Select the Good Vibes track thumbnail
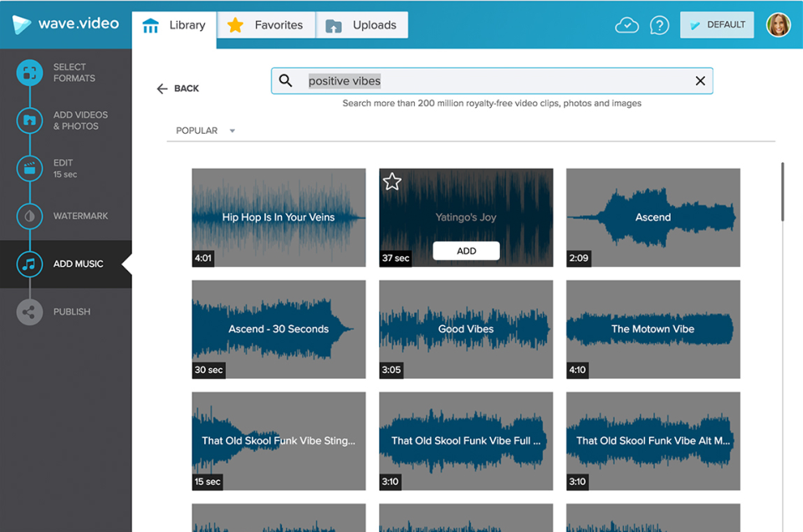803x532 pixels. pos(466,329)
